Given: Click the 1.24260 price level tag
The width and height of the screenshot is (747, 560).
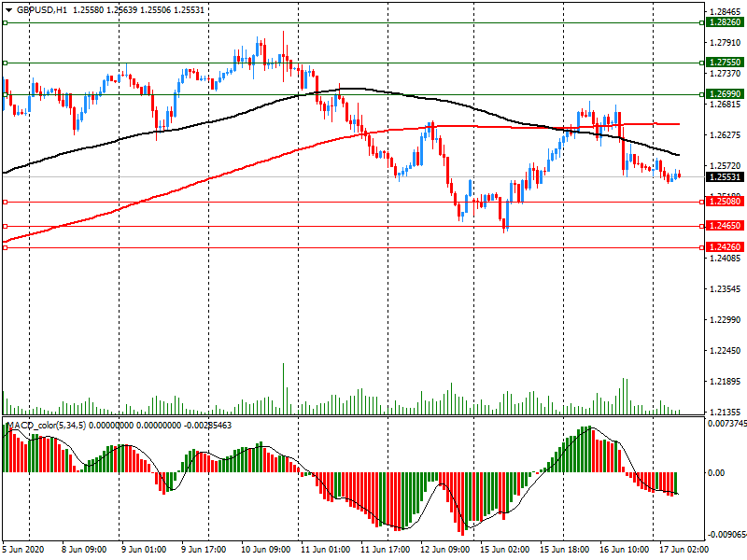Looking at the screenshot, I should pyautogui.click(x=725, y=247).
